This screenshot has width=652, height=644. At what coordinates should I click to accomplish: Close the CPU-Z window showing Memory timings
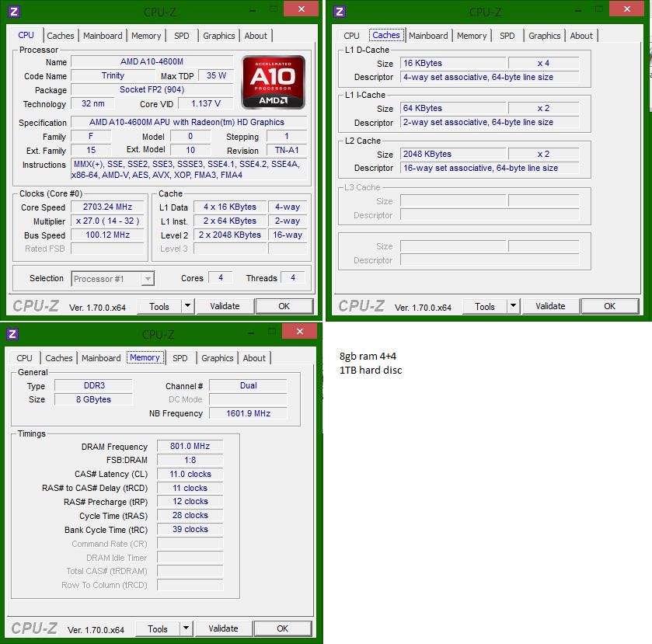298,332
